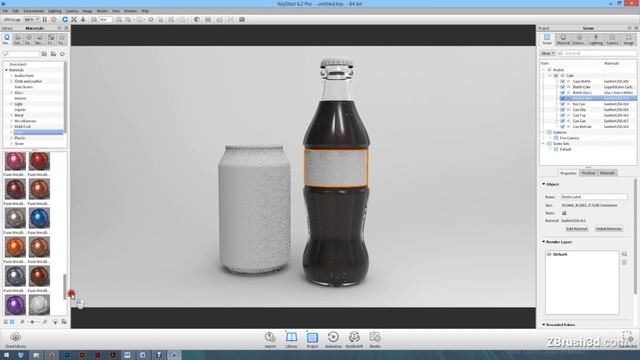
Task: Collapse the Object section header
Action: point(551,184)
